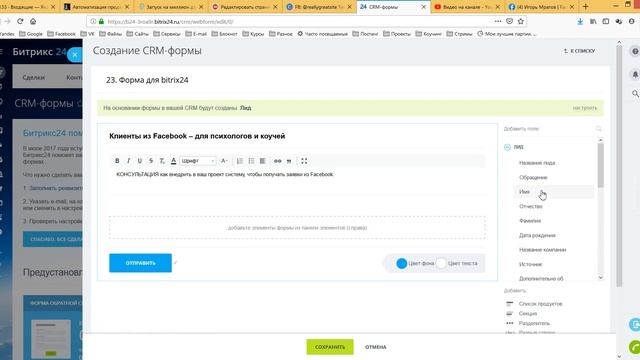Switch to the Редактировать страницу tab
This screenshot has height=360, width=640.
coord(245,7)
